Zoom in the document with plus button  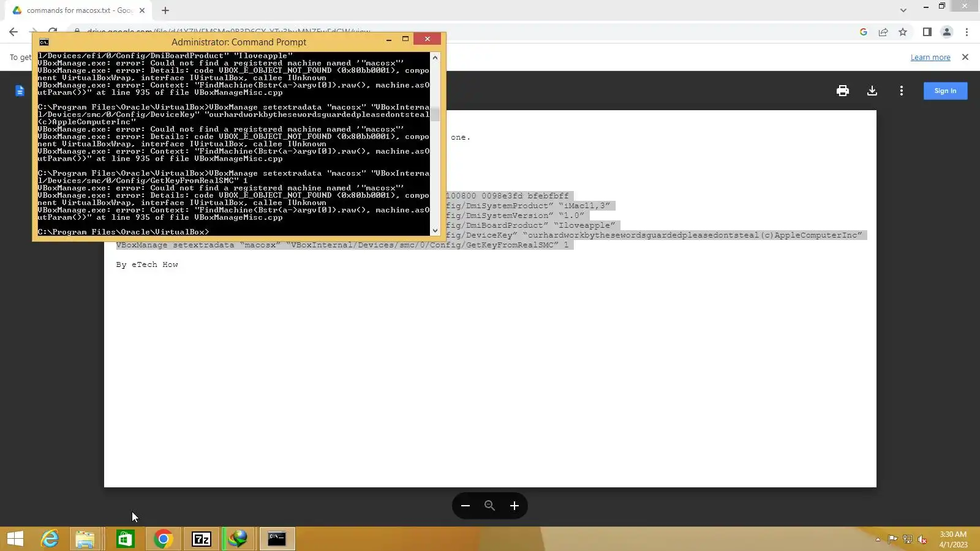click(514, 506)
